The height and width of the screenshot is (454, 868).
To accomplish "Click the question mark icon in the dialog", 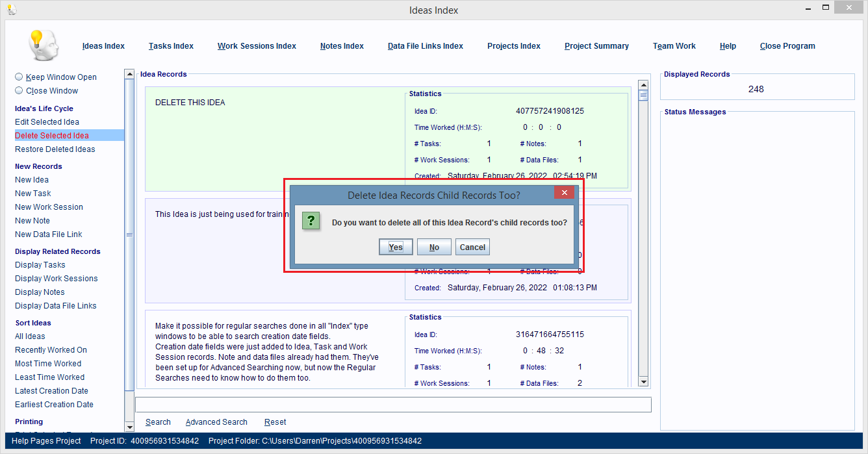I will pyautogui.click(x=311, y=221).
